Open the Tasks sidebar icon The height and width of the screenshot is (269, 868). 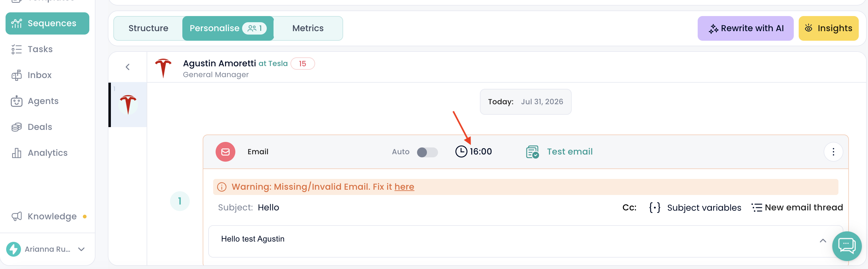tap(17, 49)
